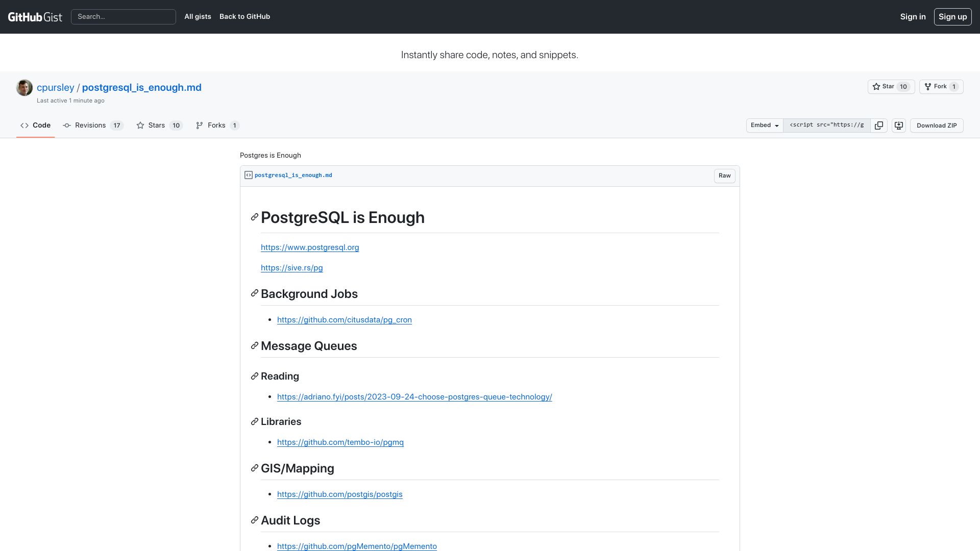980x551 pixels.
Task: Click the anchor icon beside Reading heading
Action: pyautogui.click(x=255, y=377)
